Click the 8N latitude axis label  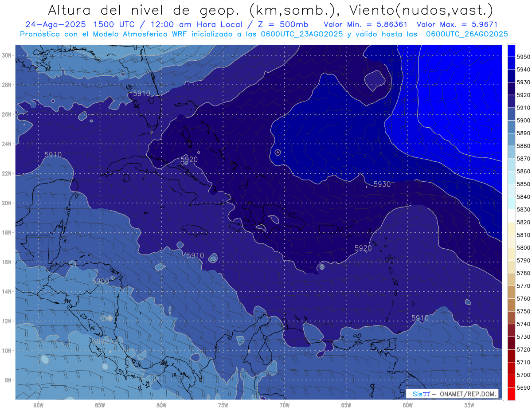click(x=8, y=380)
